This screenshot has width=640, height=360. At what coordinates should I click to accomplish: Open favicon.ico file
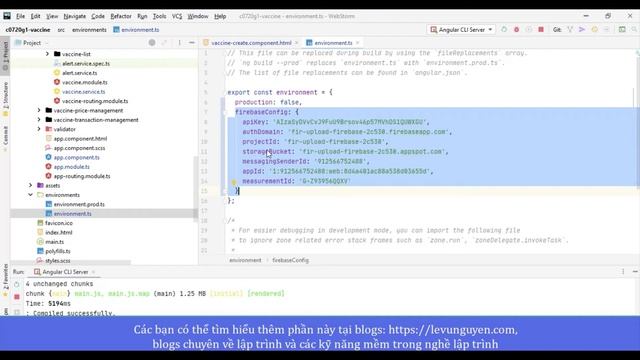(59, 223)
